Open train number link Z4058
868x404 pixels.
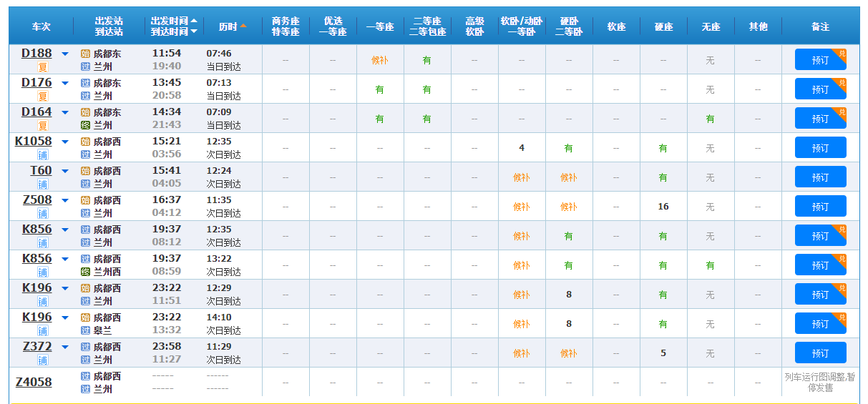click(x=34, y=382)
